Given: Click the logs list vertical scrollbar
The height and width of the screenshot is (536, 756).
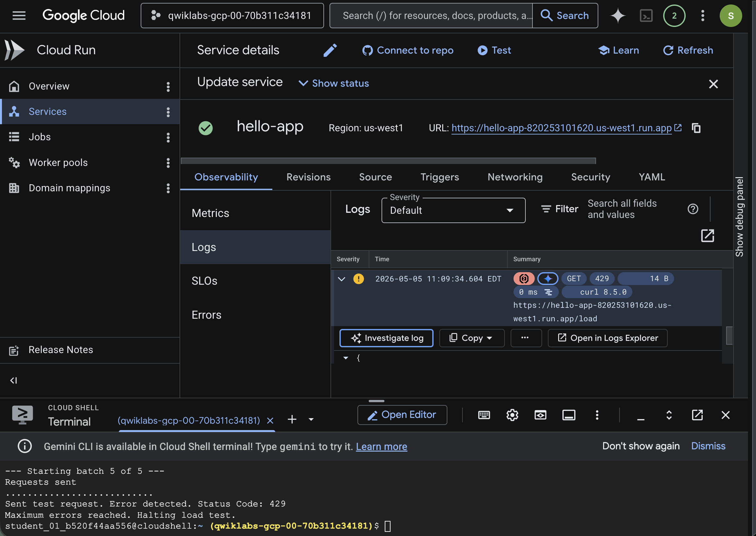Looking at the screenshot, I should 729,335.
